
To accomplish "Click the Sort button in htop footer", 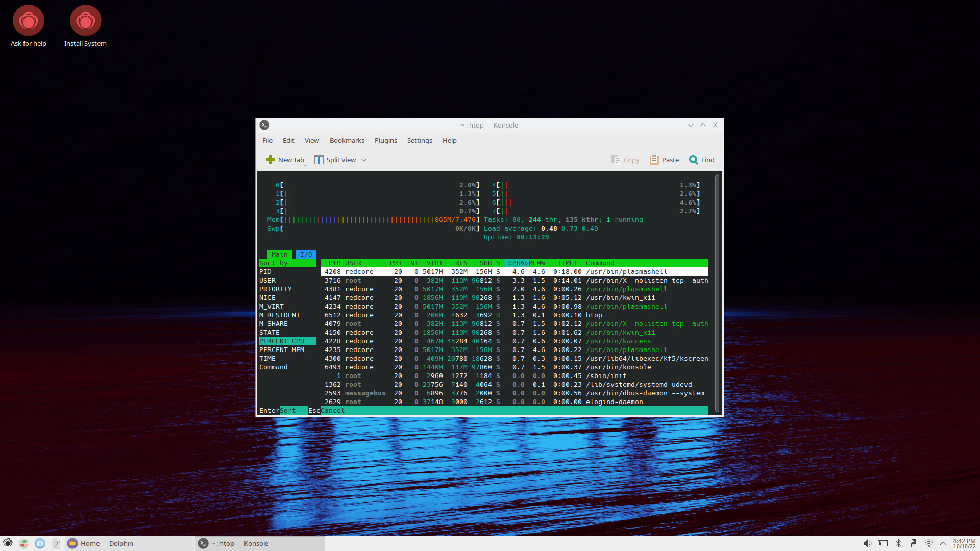I will click(293, 411).
